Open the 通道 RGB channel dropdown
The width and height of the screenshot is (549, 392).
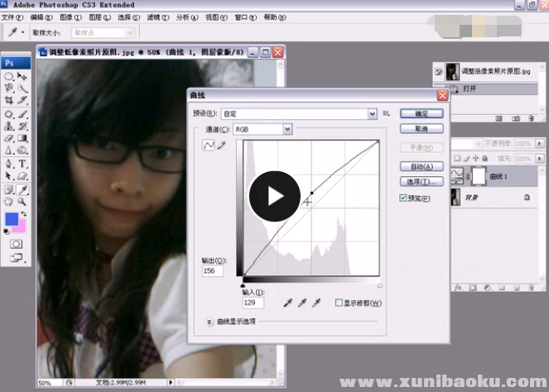tap(287, 129)
